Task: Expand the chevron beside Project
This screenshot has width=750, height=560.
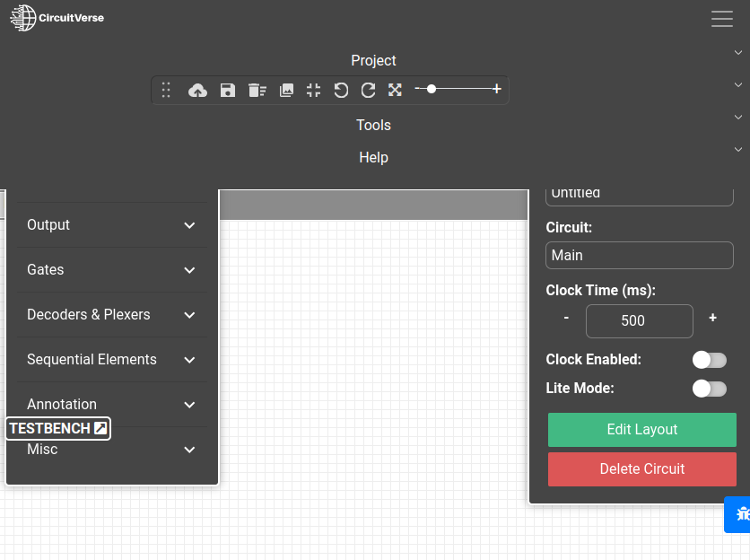Action: [738, 52]
